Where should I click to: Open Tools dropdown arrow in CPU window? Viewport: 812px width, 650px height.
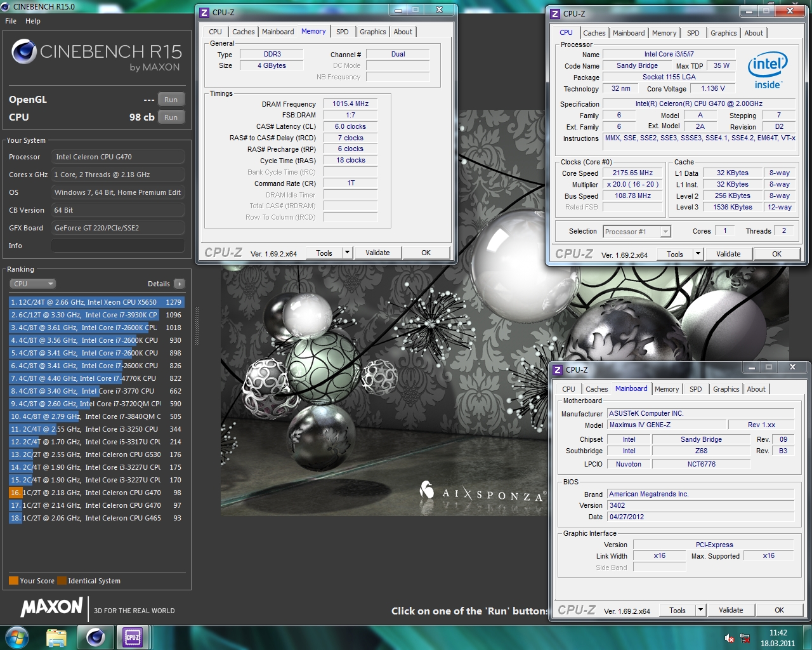coord(698,254)
